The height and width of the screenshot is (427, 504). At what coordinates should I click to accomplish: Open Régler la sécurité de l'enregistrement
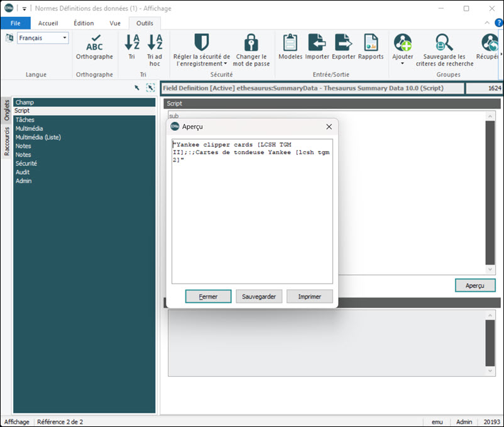(202, 50)
